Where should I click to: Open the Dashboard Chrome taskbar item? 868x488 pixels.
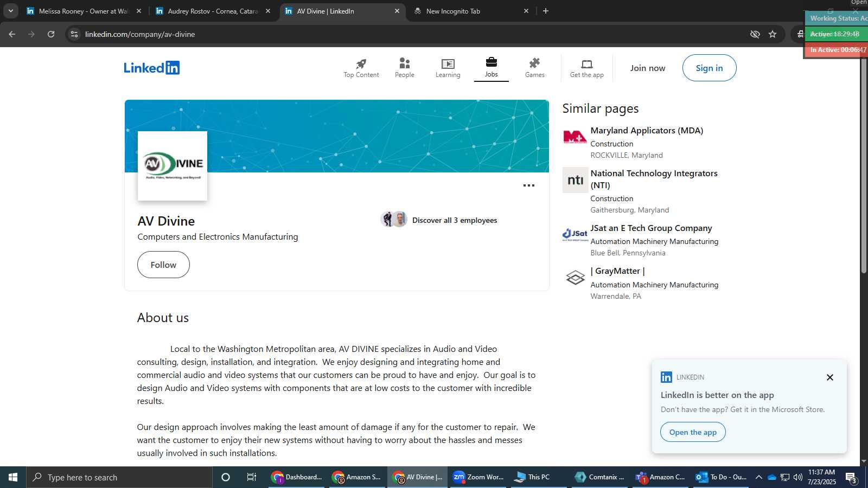pyautogui.click(x=297, y=477)
